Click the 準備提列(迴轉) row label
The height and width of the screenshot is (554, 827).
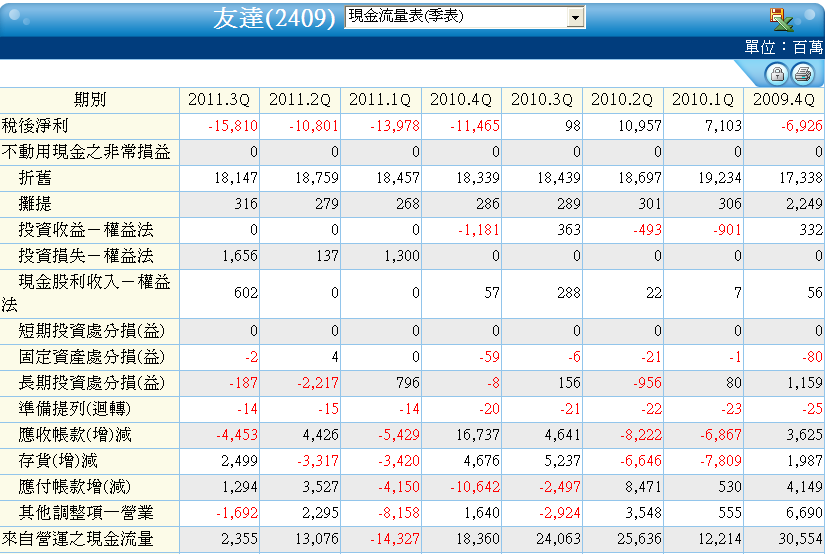click(x=74, y=409)
